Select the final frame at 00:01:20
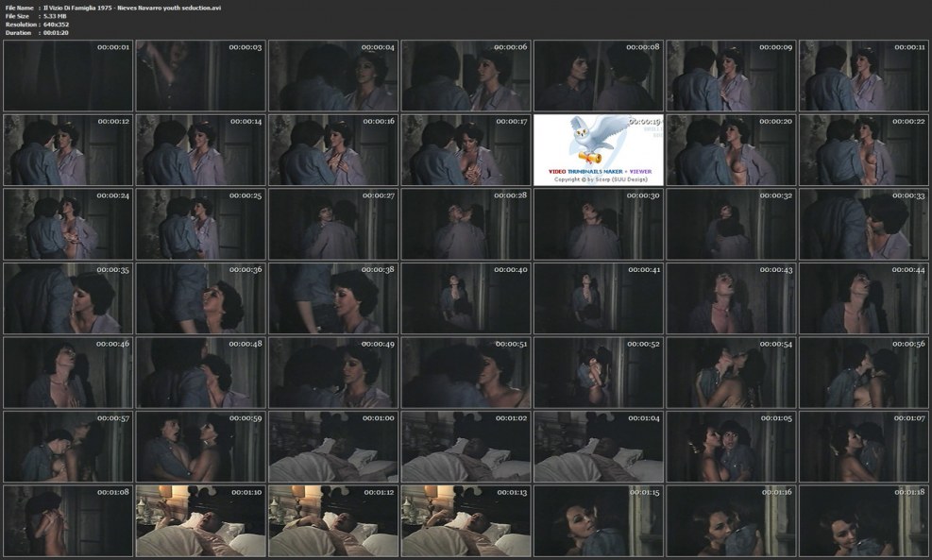 (x=864, y=519)
